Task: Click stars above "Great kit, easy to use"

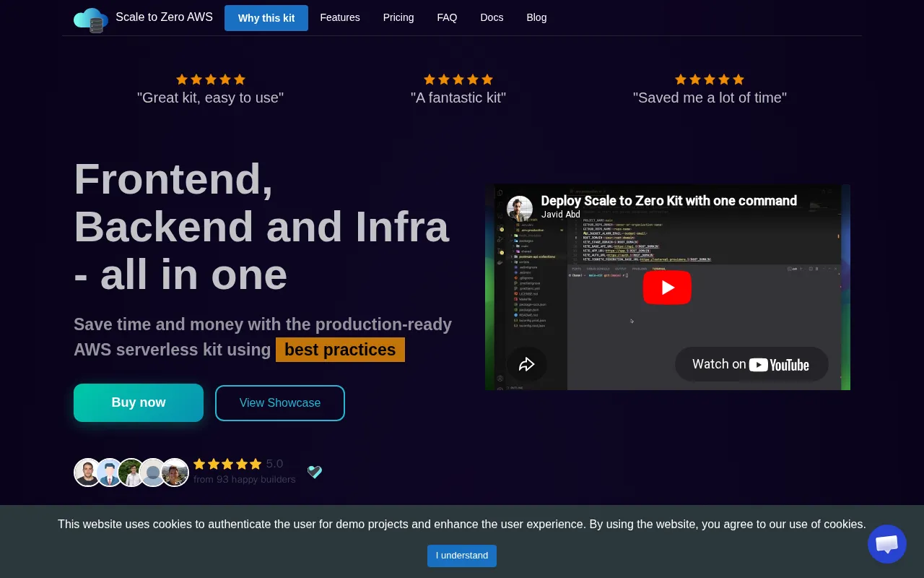Action: point(211,79)
